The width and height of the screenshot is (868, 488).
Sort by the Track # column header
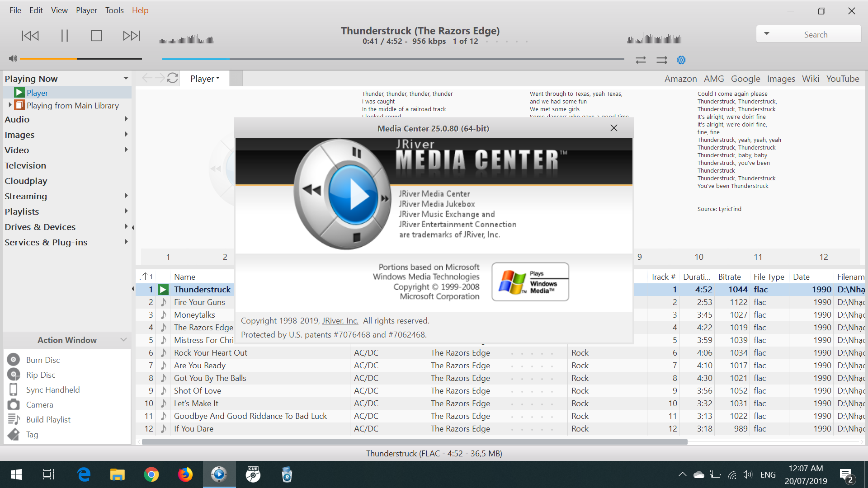pyautogui.click(x=663, y=277)
